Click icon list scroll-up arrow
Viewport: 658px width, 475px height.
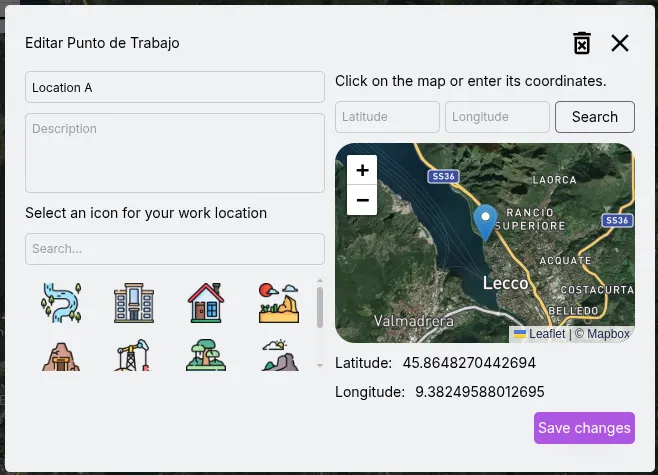(x=320, y=280)
